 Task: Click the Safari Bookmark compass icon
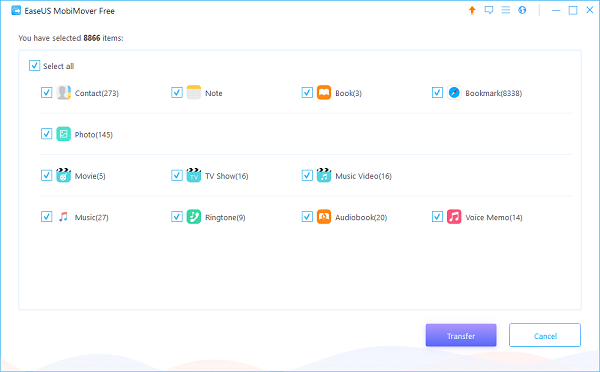pyautogui.click(x=454, y=93)
